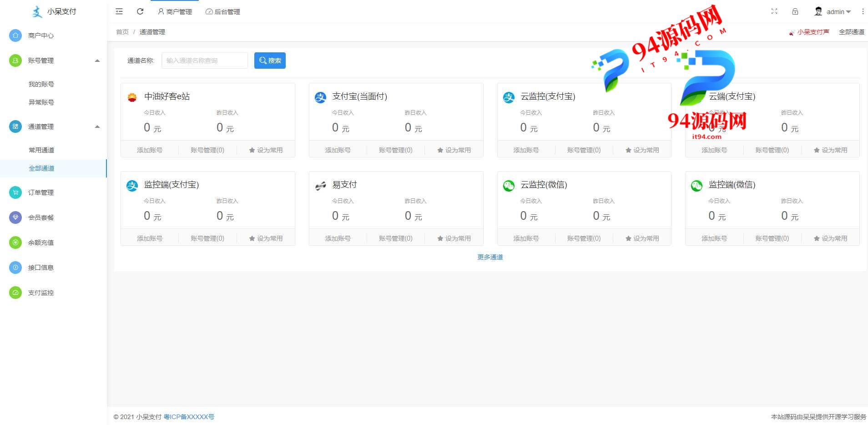Click the 会员套餐 diamond icon
868x425 pixels.
(15, 218)
